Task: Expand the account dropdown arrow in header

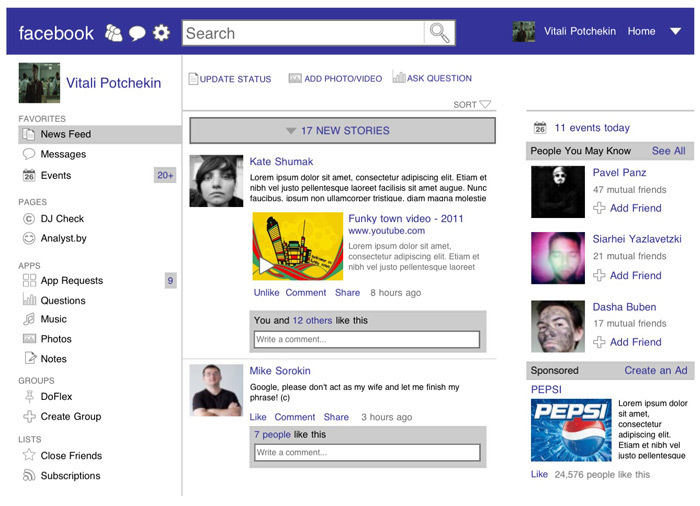Action: click(676, 32)
